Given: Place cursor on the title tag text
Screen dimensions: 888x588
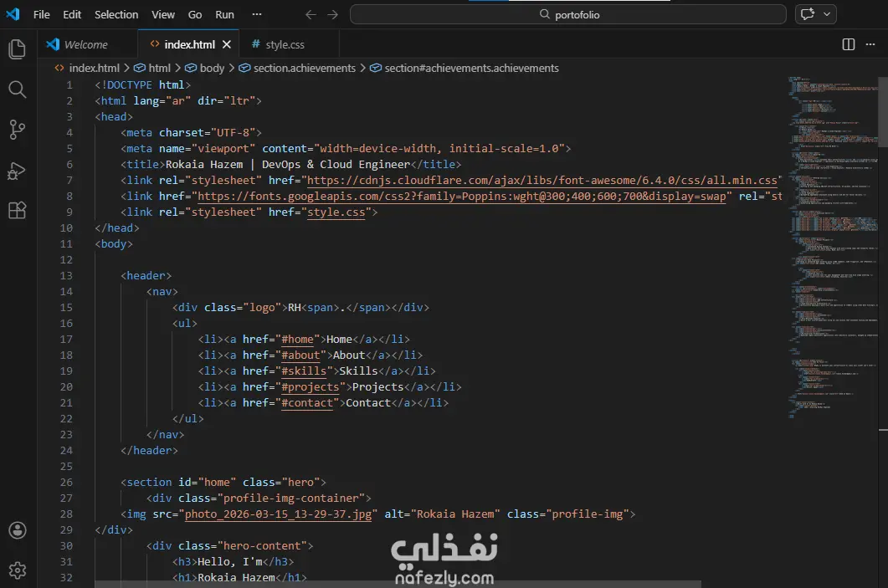Looking at the screenshot, I should (288, 164).
